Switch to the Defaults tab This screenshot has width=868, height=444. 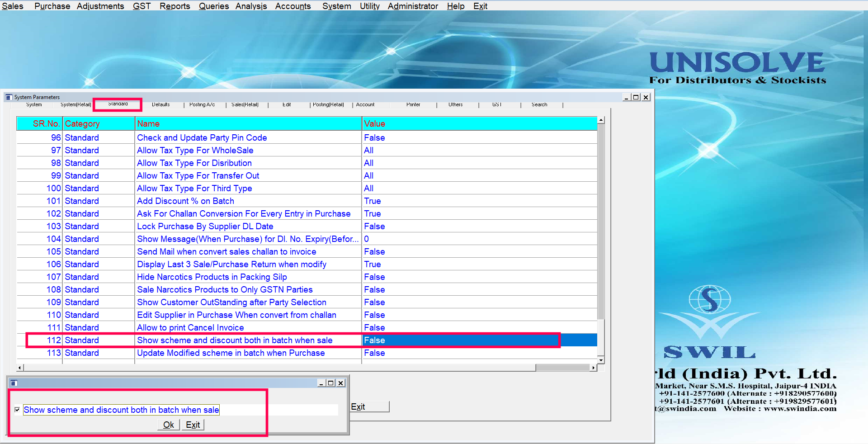[x=161, y=104]
